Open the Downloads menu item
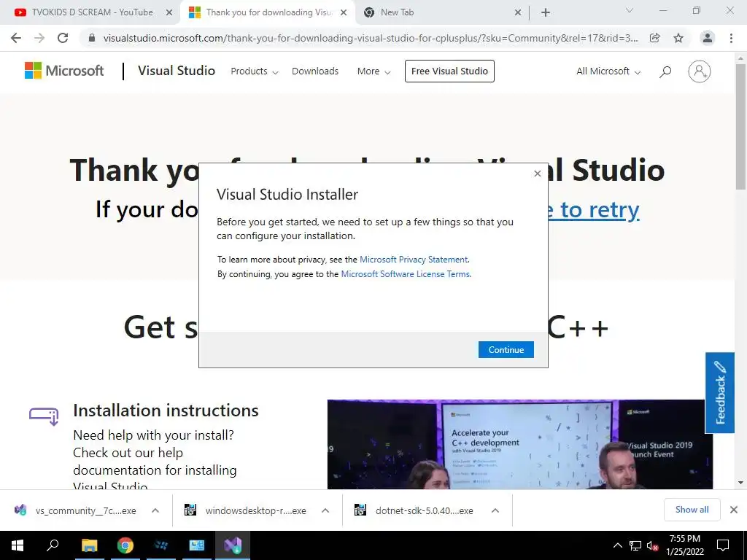This screenshot has width=747, height=560. click(315, 71)
